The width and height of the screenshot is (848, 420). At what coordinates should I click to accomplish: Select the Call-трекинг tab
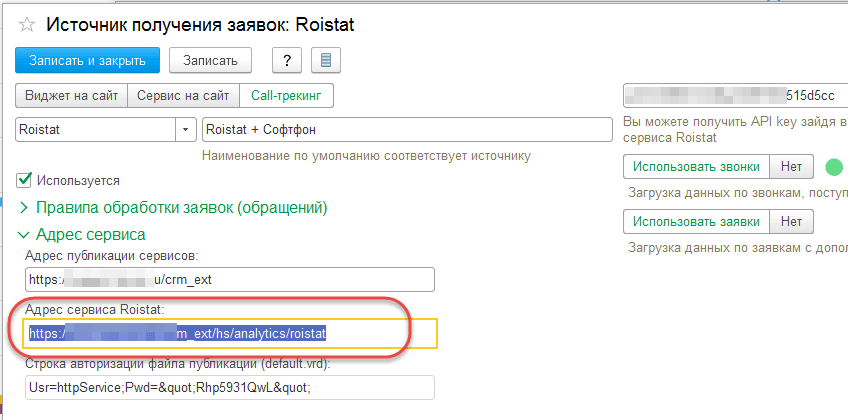click(x=286, y=96)
